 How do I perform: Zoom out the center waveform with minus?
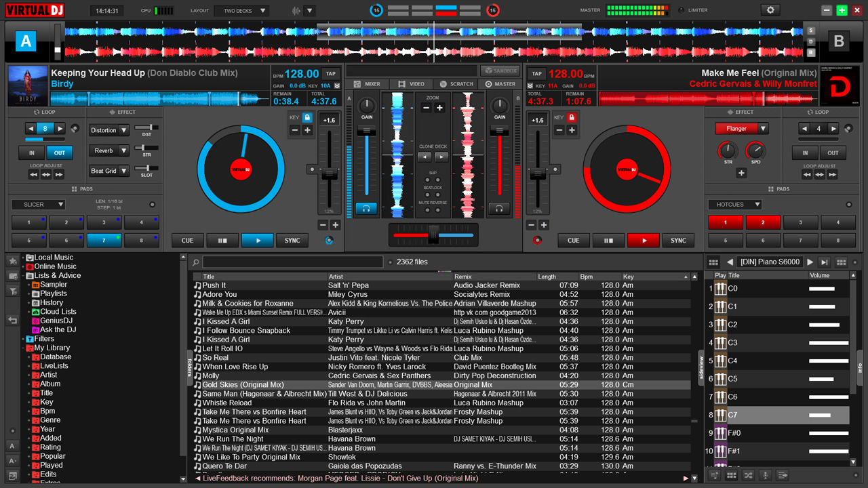(x=427, y=108)
